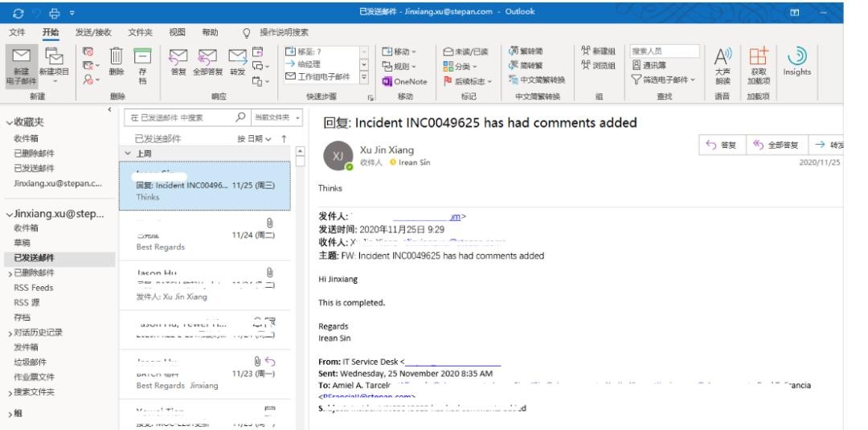Toggle the sort order arrow in message list
The width and height of the screenshot is (868, 430).
point(284,139)
